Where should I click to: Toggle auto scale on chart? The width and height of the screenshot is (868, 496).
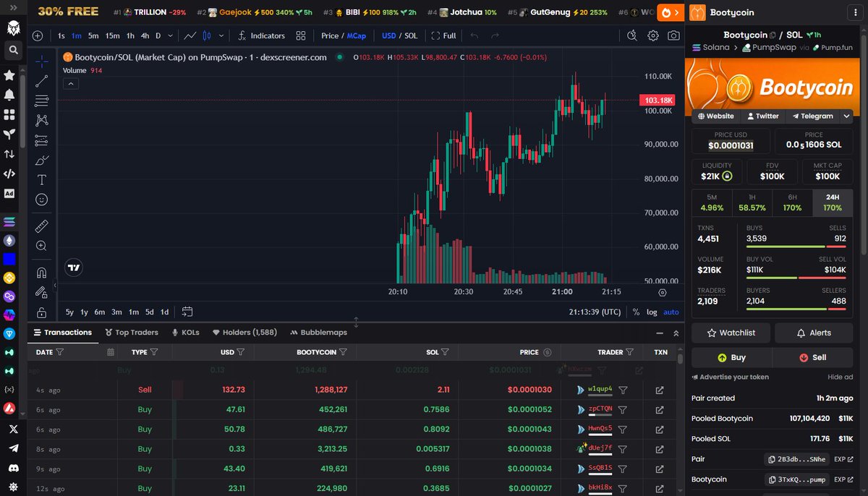coord(671,312)
